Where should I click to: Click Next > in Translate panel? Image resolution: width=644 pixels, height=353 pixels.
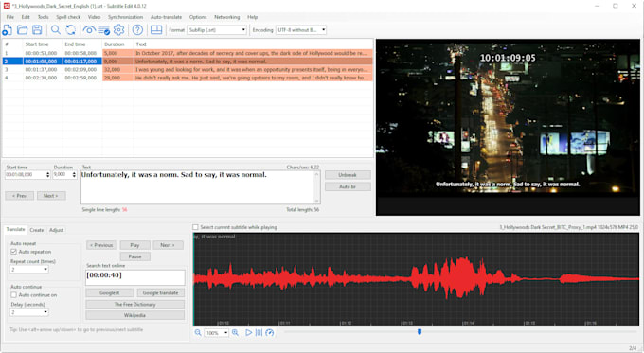168,245
